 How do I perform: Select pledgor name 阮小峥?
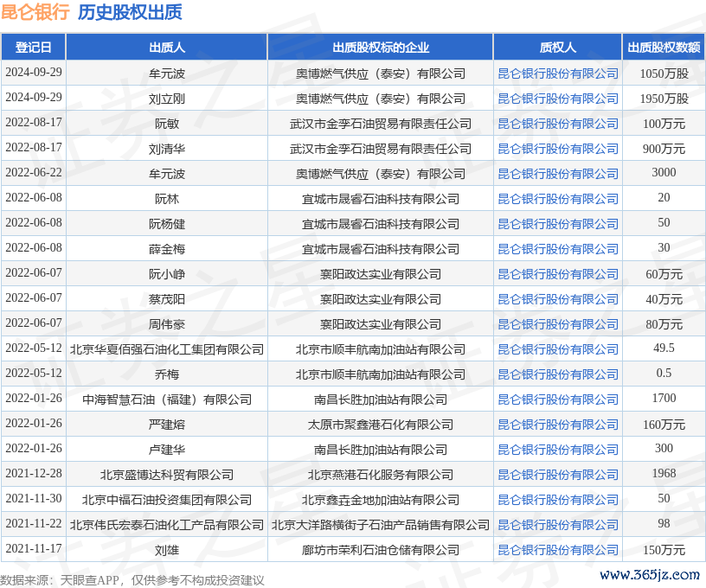click(x=167, y=274)
